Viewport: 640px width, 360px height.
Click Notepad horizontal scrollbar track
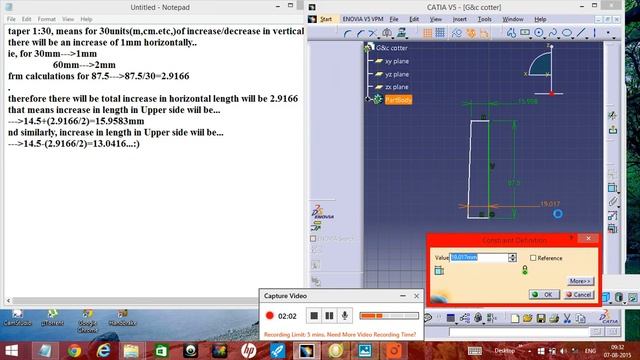click(x=135, y=301)
